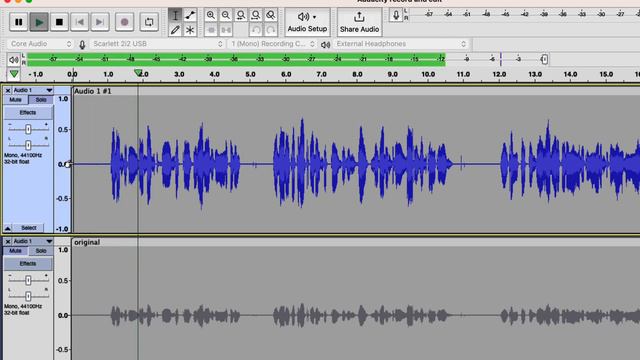Click the Zoom Out magnifier
Screen dimensions: 640x360
click(226, 16)
